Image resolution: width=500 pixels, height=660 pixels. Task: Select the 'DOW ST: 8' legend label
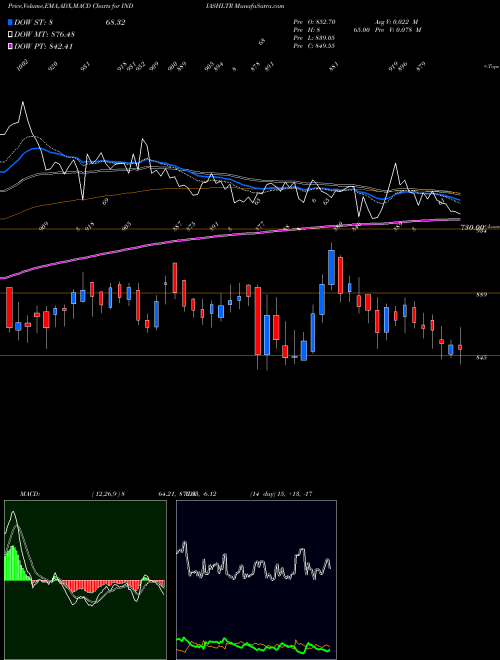click(33, 23)
